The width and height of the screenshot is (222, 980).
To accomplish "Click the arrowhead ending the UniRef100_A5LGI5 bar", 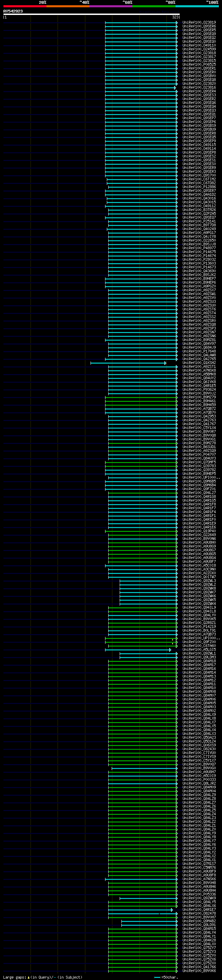I will click(170, 650).
